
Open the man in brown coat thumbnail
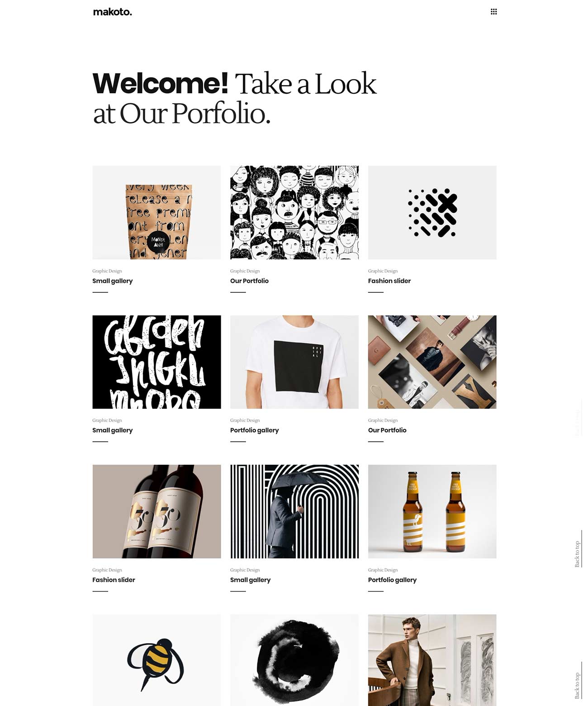coord(432,660)
